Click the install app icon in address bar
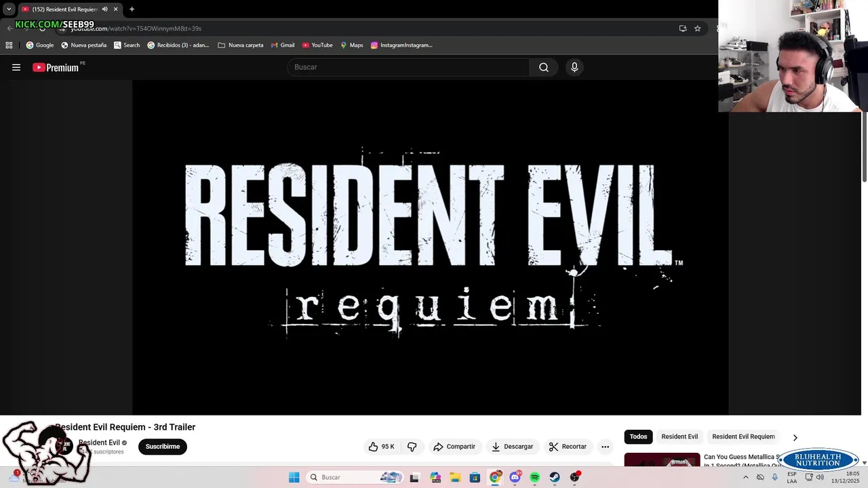This screenshot has width=868, height=488. 683,28
